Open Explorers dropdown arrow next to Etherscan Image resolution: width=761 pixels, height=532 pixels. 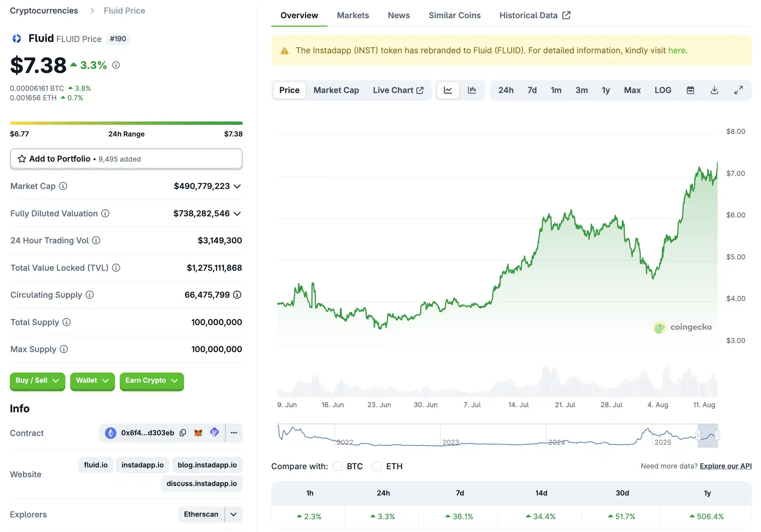[234, 514]
